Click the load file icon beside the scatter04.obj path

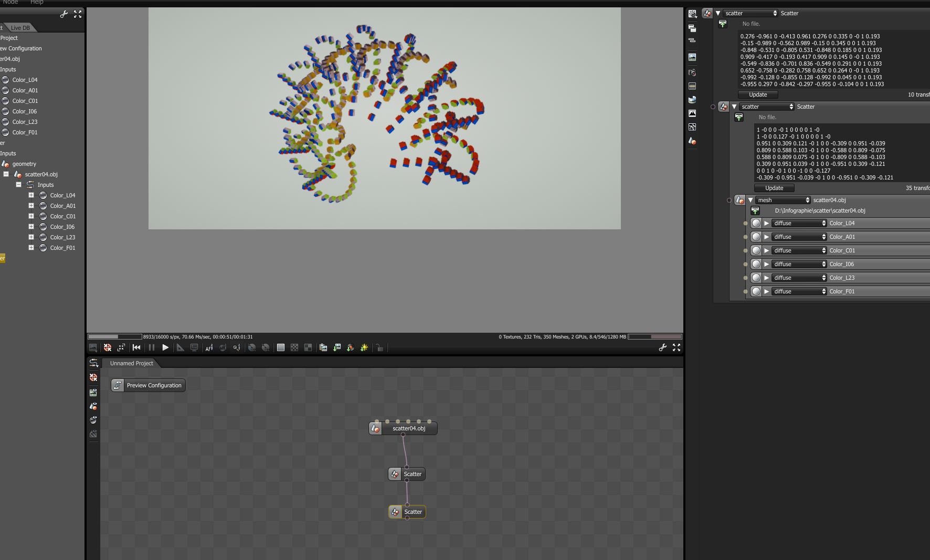pyautogui.click(x=755, y=211)
